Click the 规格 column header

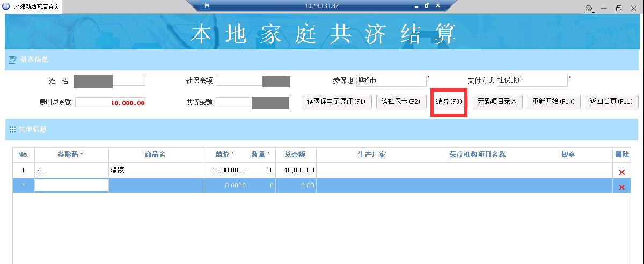point(568,154)
